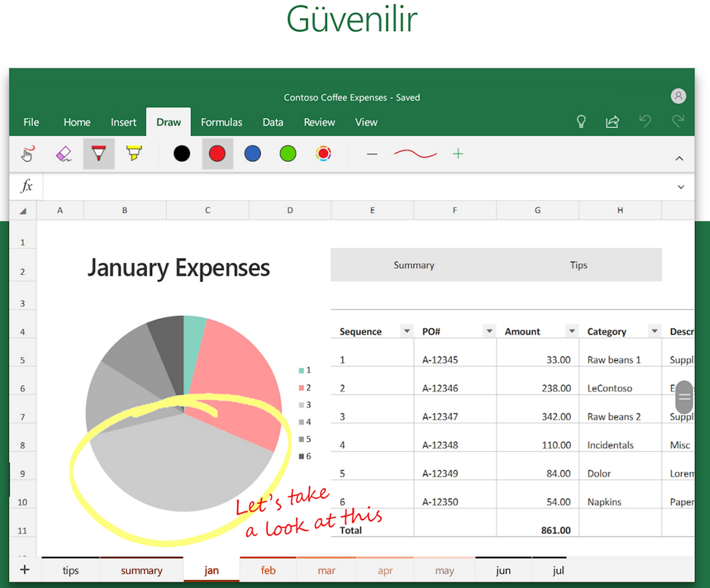Switch to the Home tab
This screenshot has width=710, height=588.
click(x=77, y=122)
